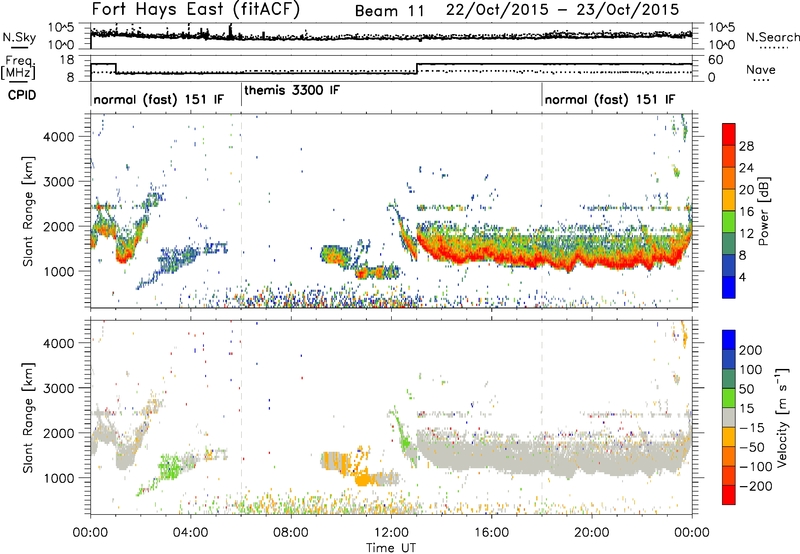Click the date range '22/Oct/2015 - 23/Oct/2015'
800x554 pixels.
click(562, 10)
